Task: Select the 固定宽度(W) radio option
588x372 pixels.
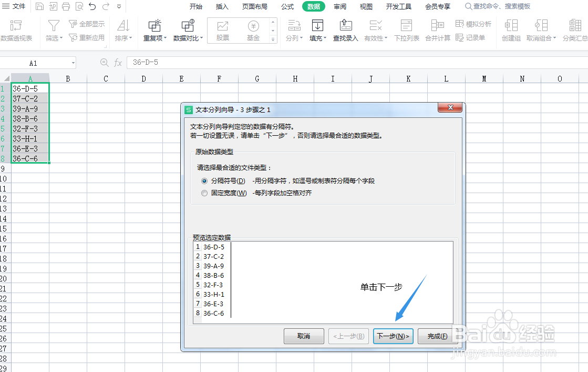Action: click(x=204, y=193)
